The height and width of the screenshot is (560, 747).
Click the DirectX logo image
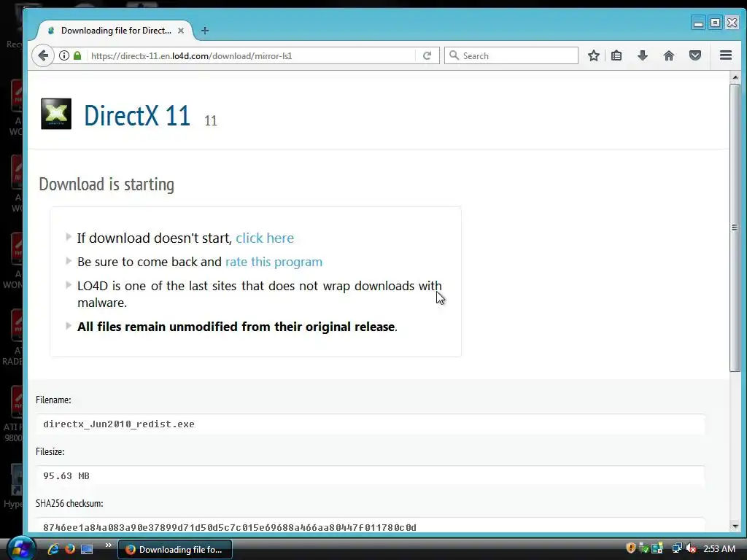tap(56, 114)
